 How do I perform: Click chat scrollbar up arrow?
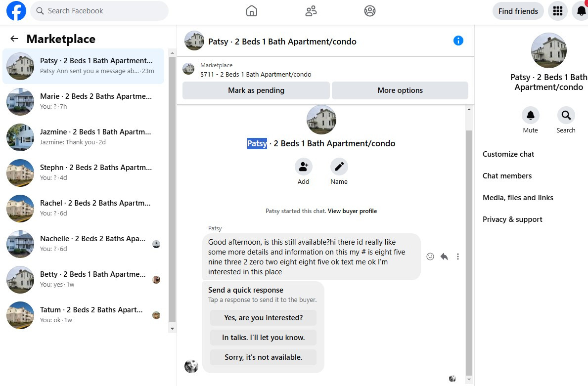469,109
